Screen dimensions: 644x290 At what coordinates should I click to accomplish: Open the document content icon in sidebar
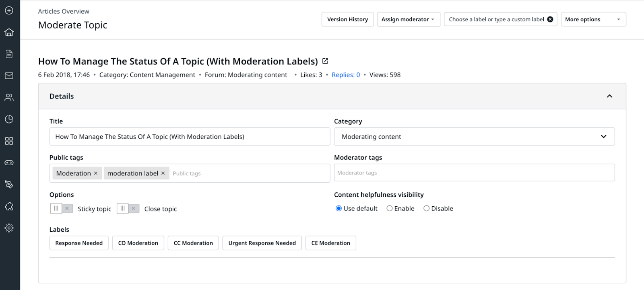click(x=9, y=54)
